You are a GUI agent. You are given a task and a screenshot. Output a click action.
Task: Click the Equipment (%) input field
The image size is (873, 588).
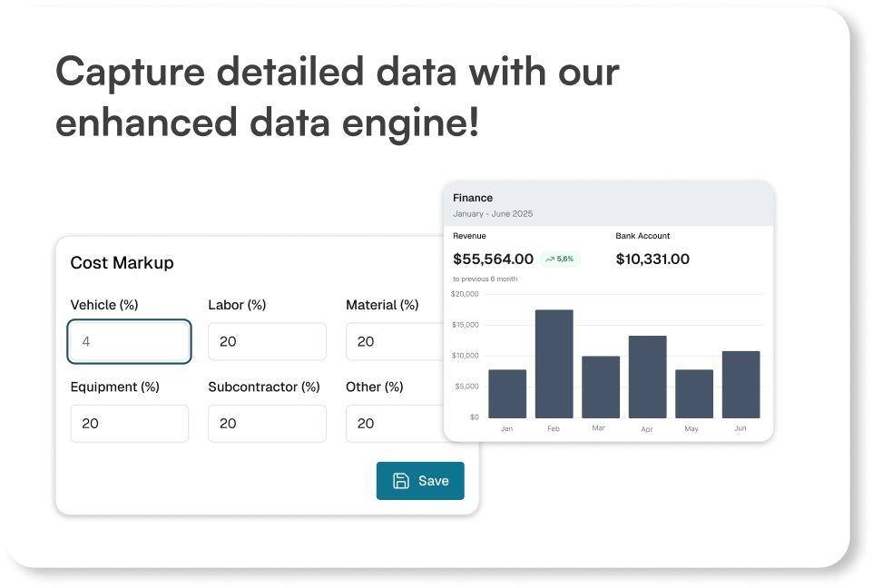pos(130,424)
